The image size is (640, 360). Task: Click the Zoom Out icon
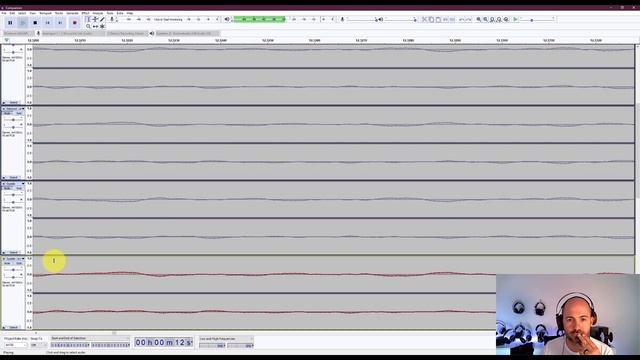click(486, 19)
